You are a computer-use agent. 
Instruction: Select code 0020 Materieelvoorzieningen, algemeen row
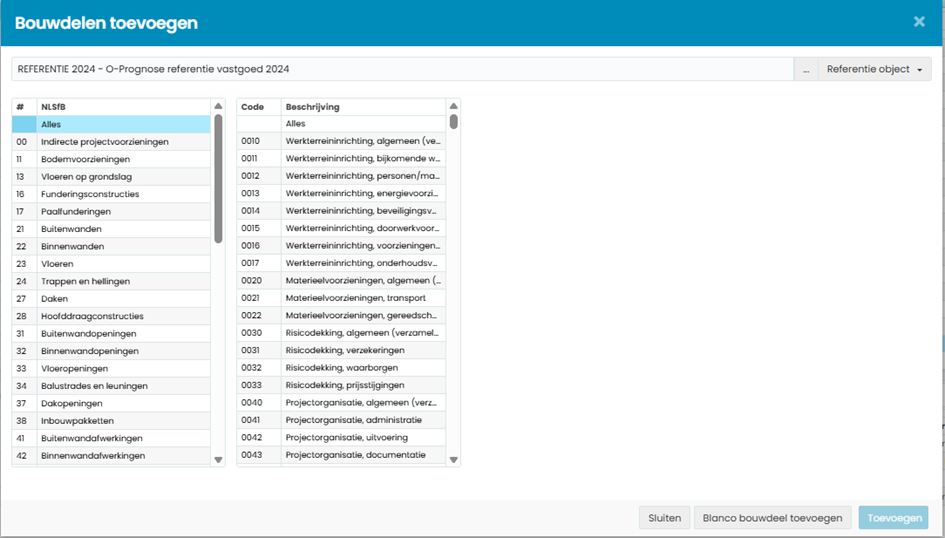[341, 281]
